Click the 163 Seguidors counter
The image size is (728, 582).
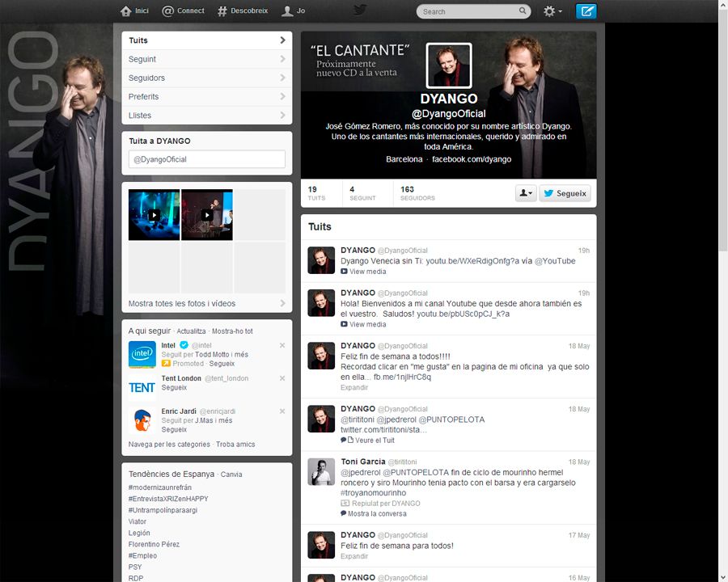pos(417,193)
